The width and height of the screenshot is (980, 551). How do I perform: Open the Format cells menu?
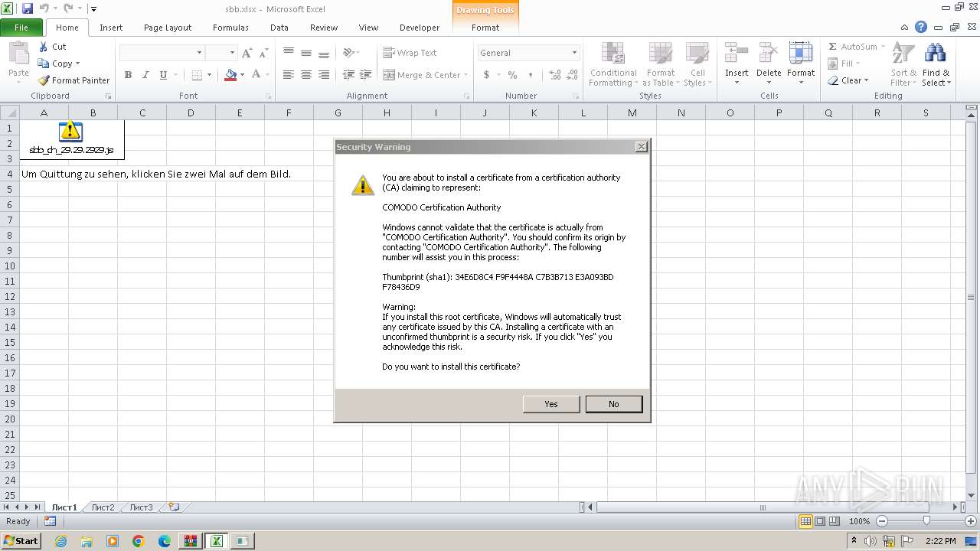click(801, 64)
